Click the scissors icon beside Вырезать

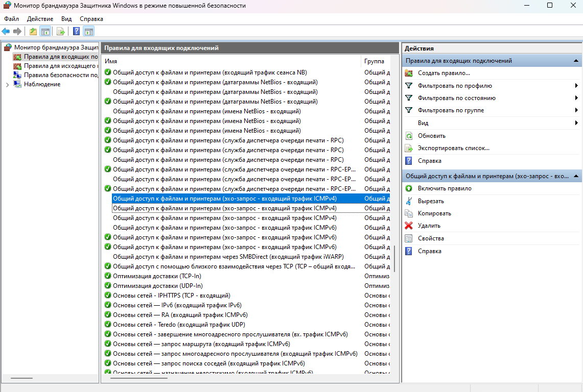point(409,201)
